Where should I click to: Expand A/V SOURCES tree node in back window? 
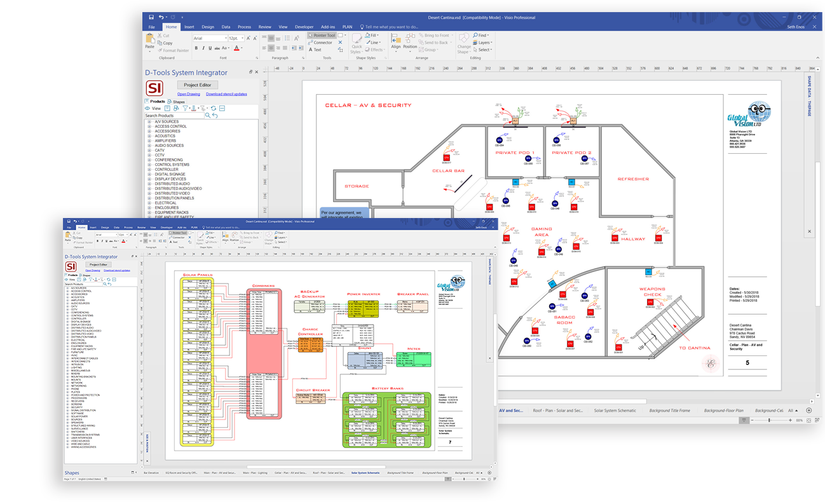coord(149,121)
